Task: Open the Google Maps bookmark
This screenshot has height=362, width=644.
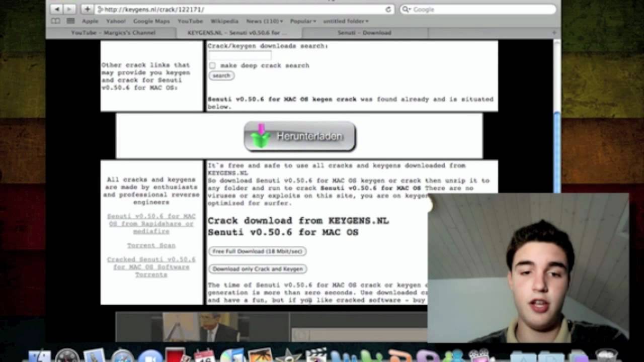Action: click(151, 21)
